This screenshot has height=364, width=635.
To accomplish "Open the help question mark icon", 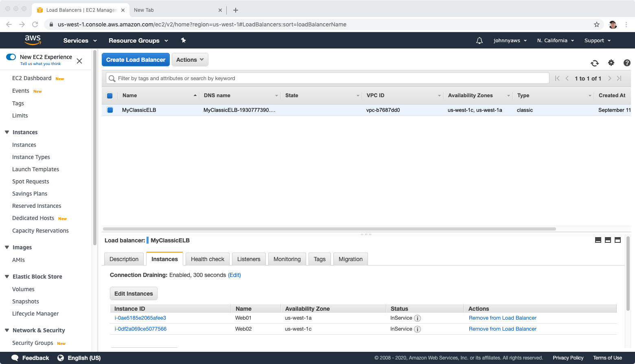I will coord(627,63).
